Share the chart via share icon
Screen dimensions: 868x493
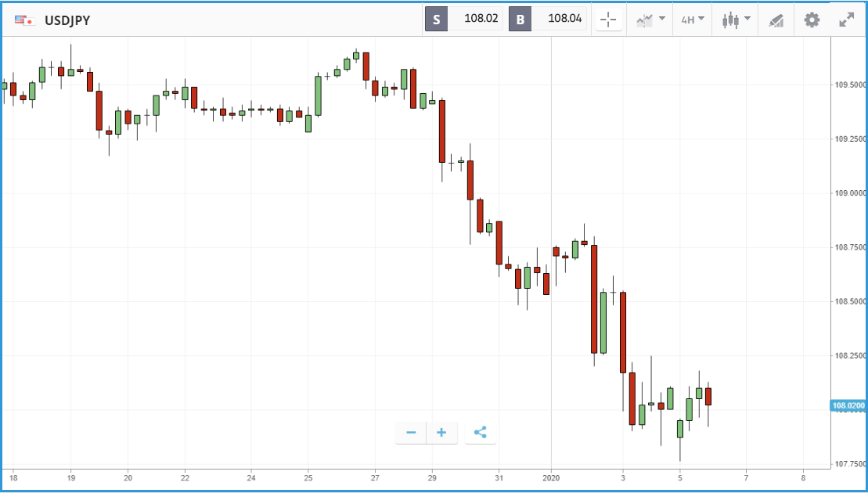point(481,432)
